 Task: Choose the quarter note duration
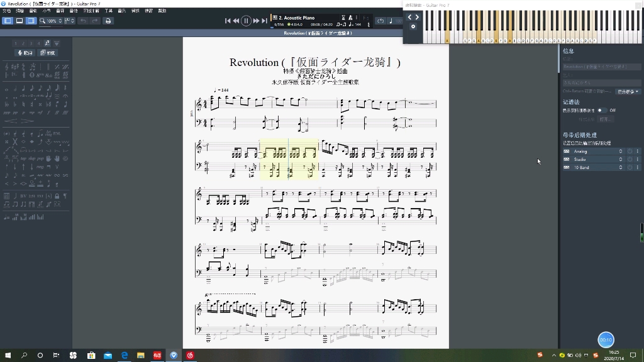point(23,89)
